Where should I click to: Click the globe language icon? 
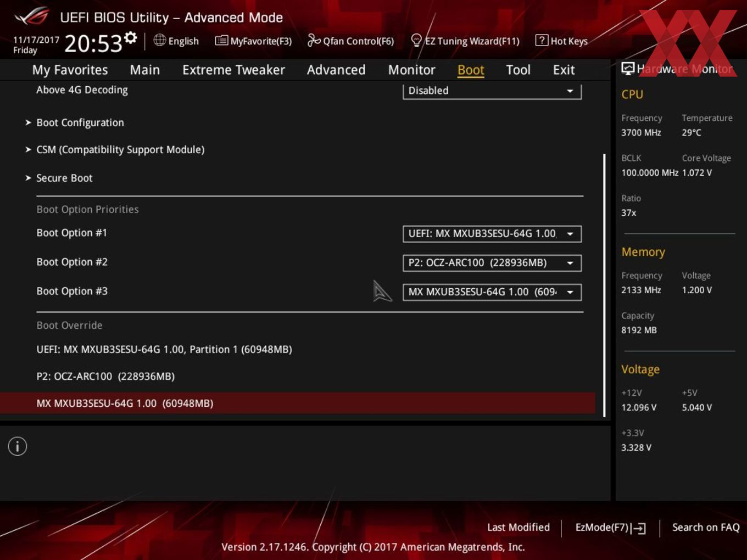coord(159,40)
